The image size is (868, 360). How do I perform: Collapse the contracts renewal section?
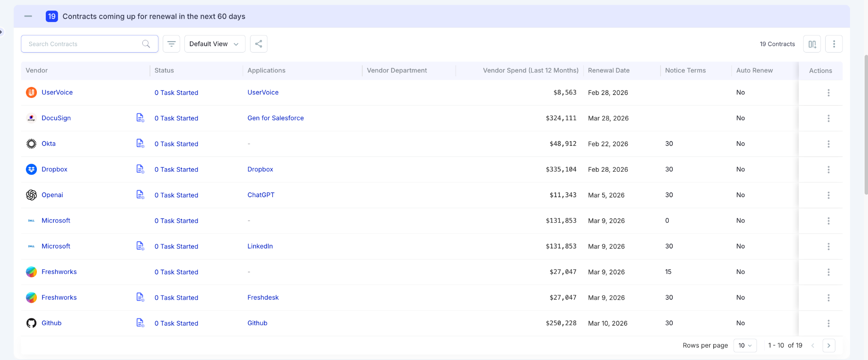point(28,16)
